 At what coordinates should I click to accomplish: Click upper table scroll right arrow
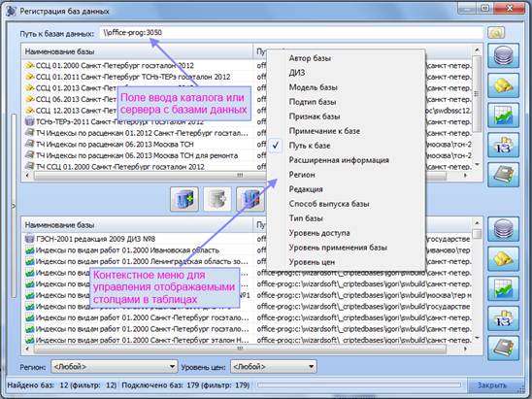click(x=466, y=176)
